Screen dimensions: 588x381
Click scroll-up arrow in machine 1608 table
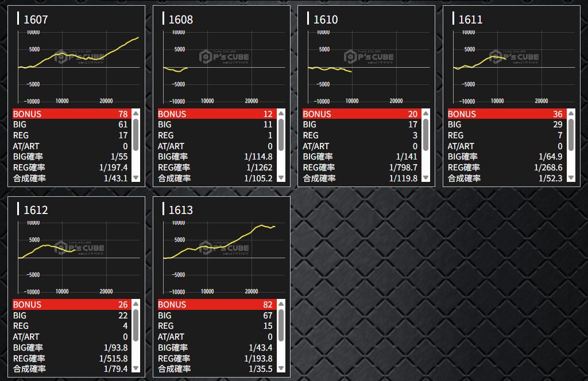281,114
